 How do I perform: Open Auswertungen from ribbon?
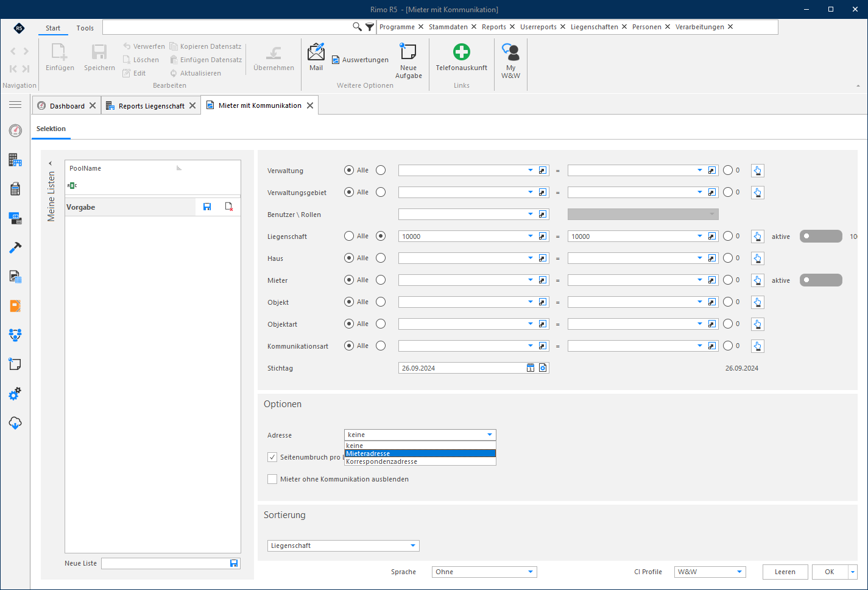click(360, 60)
